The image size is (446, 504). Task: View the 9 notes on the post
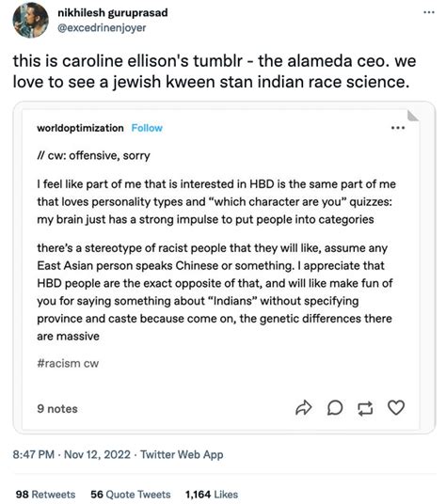[x=57, y=409]
